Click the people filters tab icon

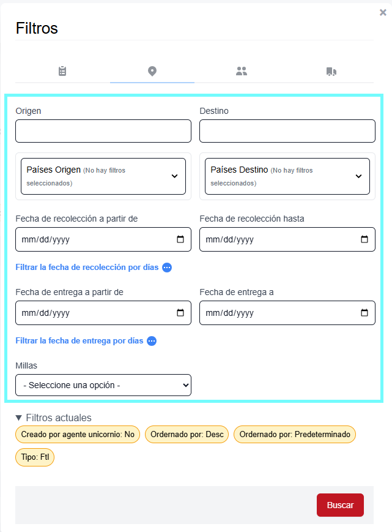pyautogui.click(x=242, y=71)
